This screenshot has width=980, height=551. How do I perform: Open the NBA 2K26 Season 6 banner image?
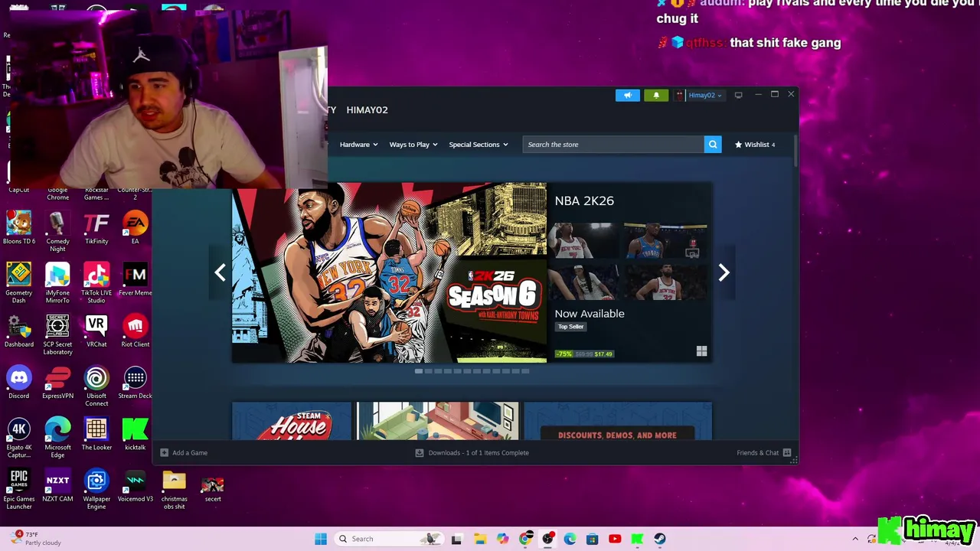(x=390, y=272)
